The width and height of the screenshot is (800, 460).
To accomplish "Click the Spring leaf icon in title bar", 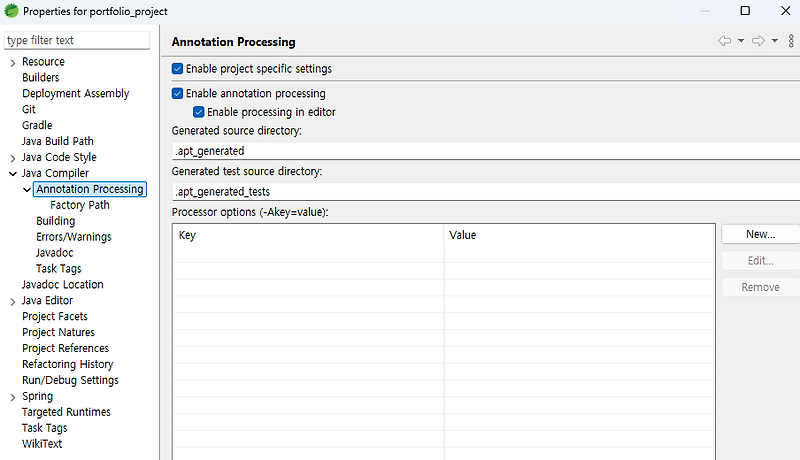I will tap(11, 11).
